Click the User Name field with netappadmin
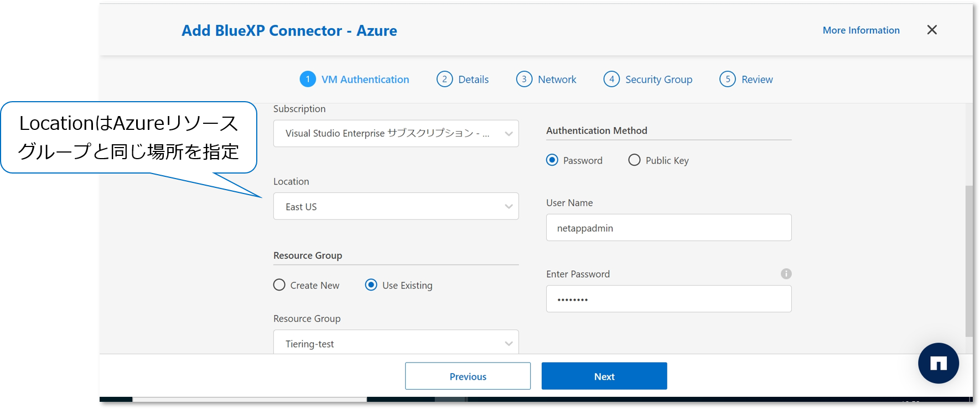Viewport: 980px width, 409px height. [669, 228]
